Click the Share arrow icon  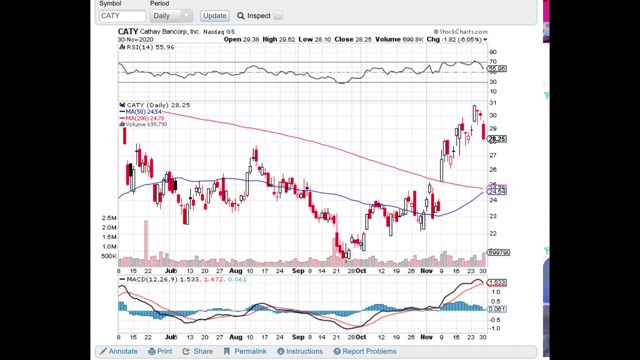click(x=186, y=351)
